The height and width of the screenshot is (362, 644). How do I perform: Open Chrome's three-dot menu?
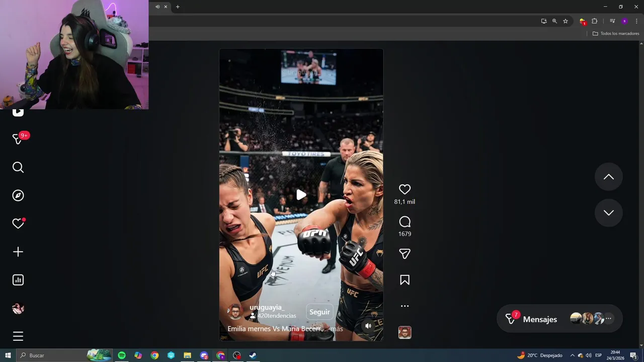(636, 21)
